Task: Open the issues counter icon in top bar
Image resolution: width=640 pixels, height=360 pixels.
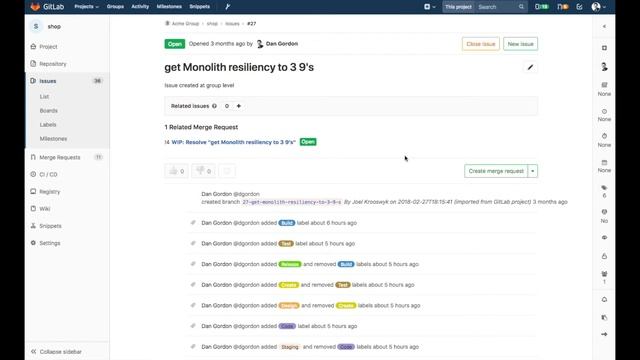Action: pyautogui.click(x=542, y=7)
